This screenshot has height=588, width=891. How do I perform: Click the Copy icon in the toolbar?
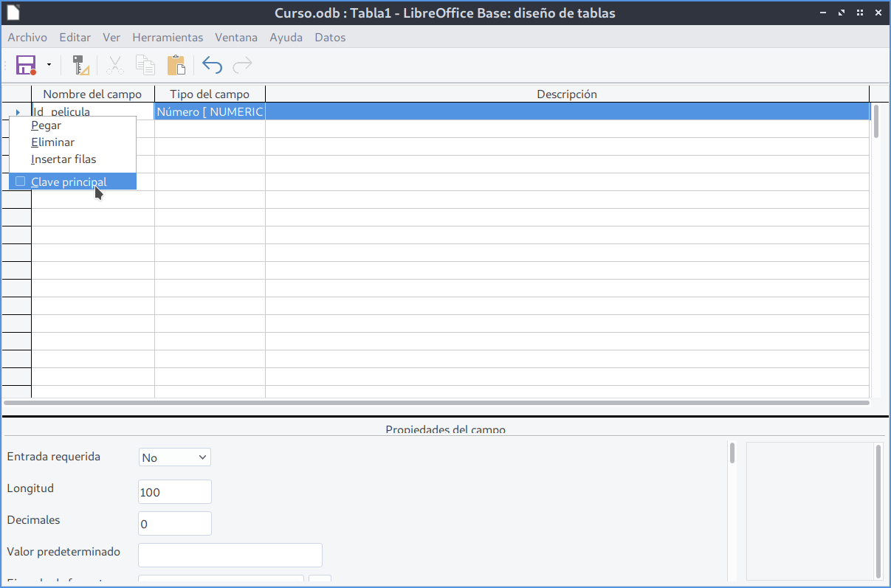coord(145,65)
